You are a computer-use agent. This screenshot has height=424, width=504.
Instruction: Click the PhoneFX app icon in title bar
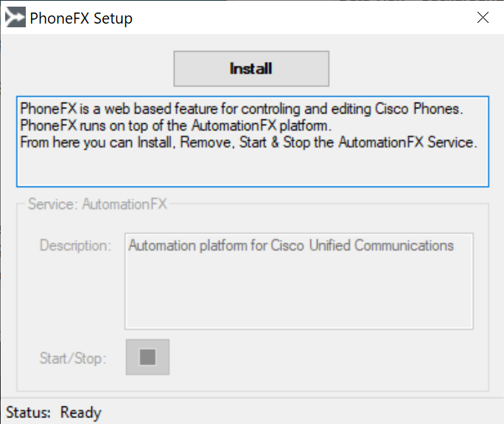15,17
